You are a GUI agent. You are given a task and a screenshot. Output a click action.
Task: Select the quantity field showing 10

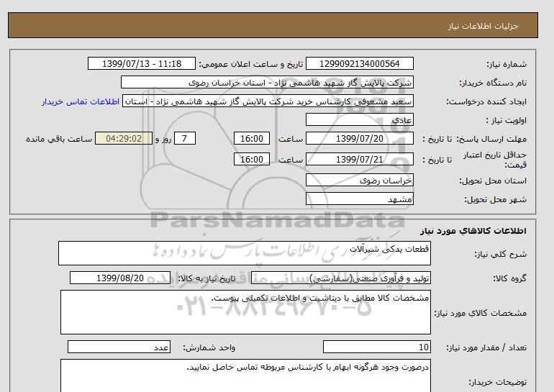tap(376, 347)
